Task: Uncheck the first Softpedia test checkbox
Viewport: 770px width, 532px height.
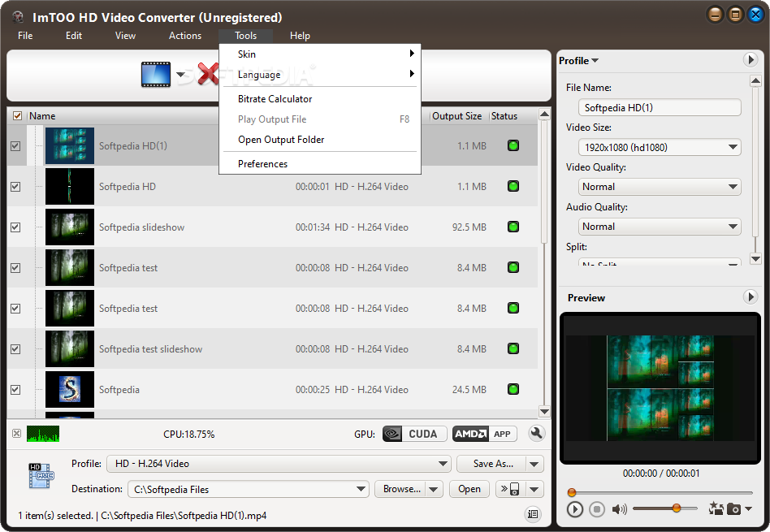Action: click(x=15, y=268)
